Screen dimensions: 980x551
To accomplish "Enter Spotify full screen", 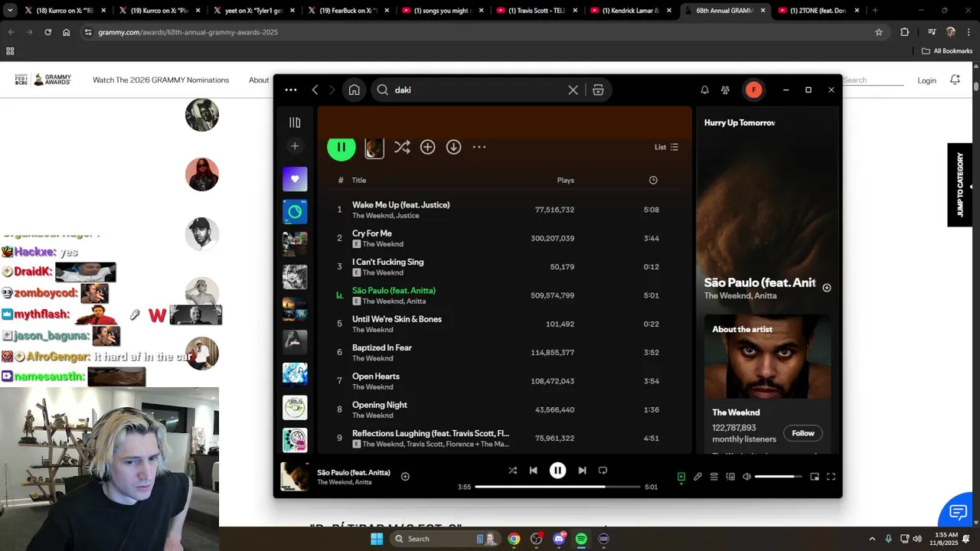I will tap(831, 477).
